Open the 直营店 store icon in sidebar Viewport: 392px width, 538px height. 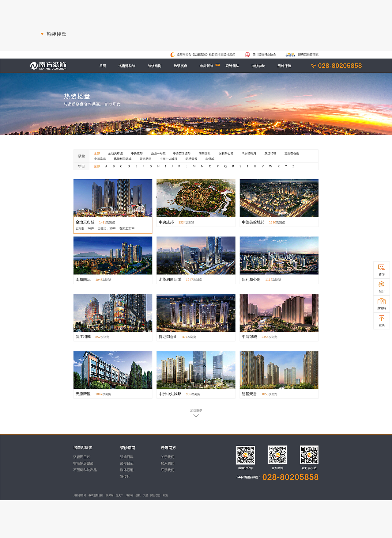(381, 301)
